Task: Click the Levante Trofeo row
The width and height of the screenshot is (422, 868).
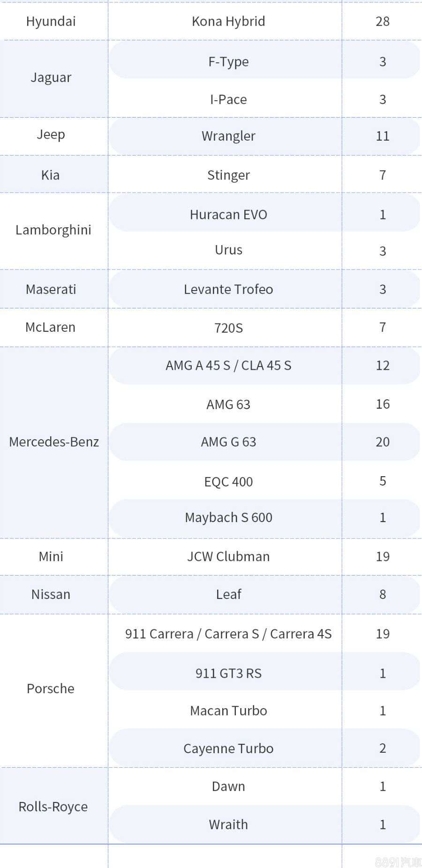Action: (x=265, y=289)
